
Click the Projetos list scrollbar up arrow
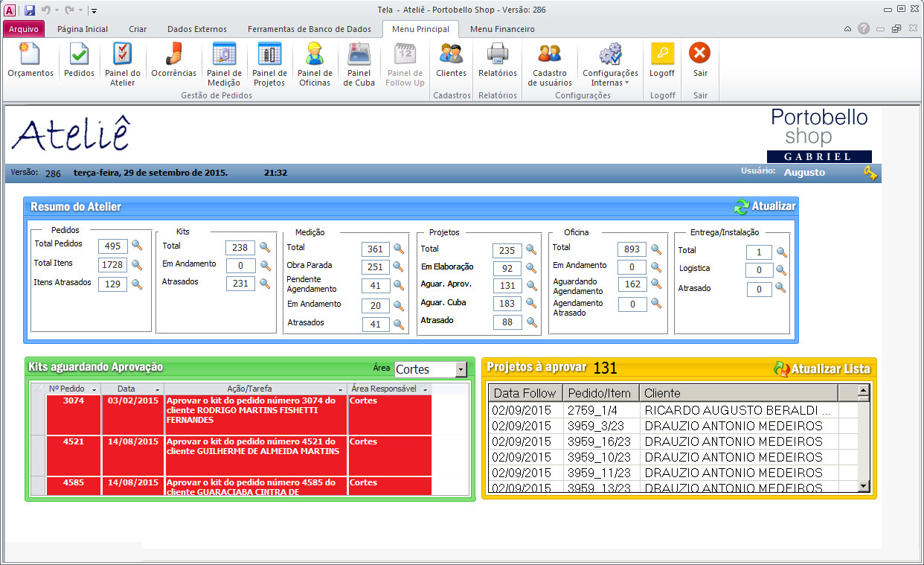[x=863, y=390]
